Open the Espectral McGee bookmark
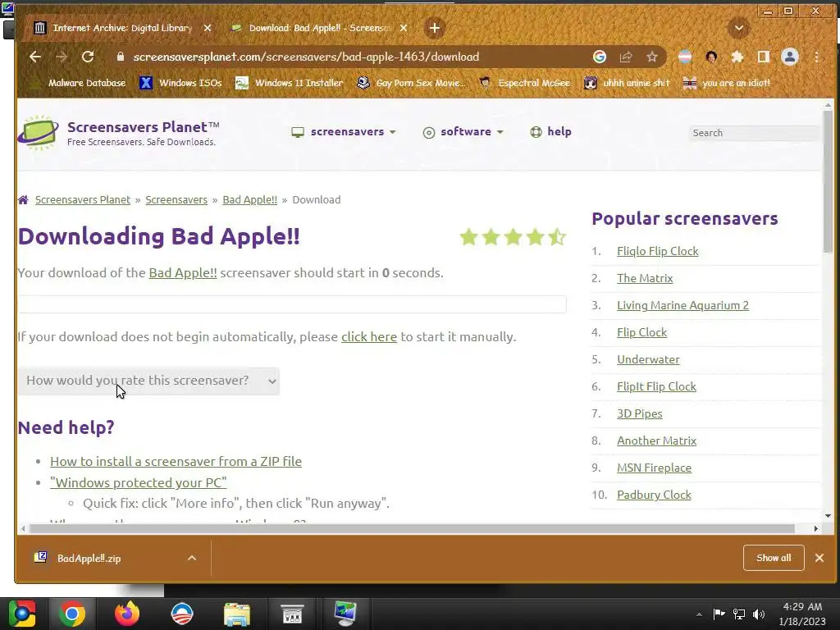 click(524, 83)
